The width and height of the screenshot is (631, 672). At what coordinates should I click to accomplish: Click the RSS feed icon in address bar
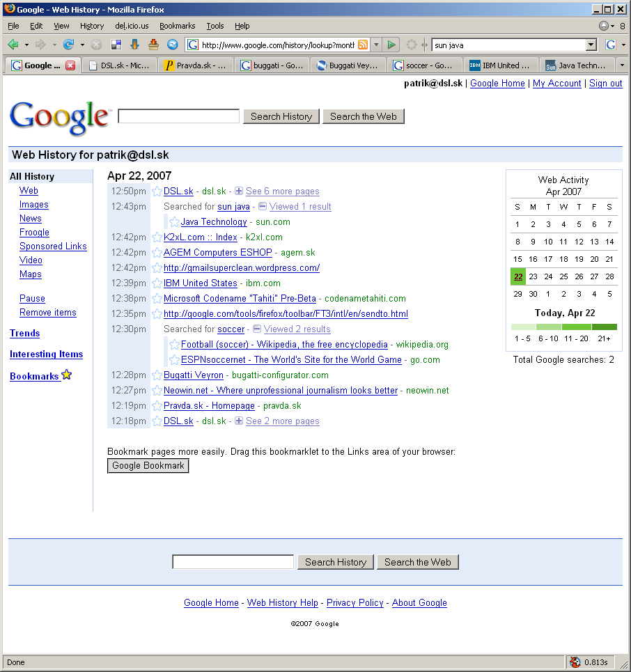[363, 45]
